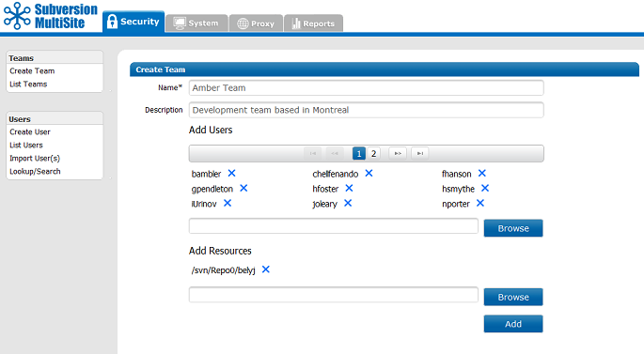
Task: Remove user hfoster with the X icon
Action: [349, 188]
